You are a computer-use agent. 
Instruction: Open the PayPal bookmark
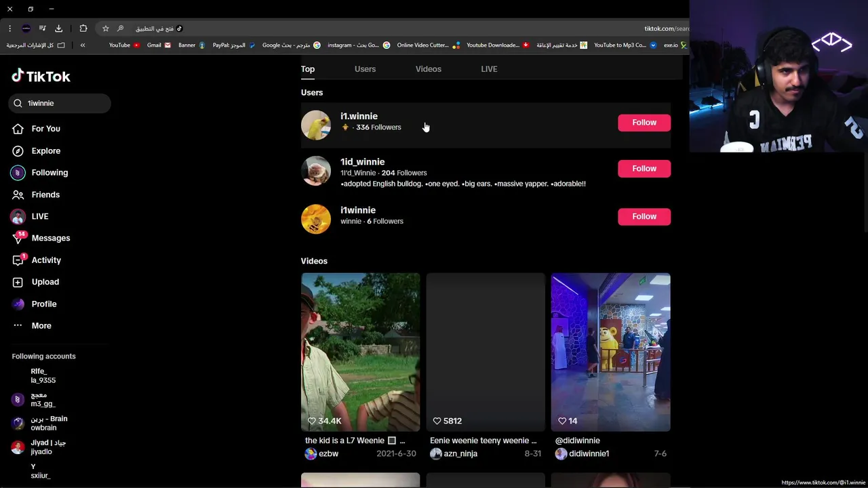234,45
